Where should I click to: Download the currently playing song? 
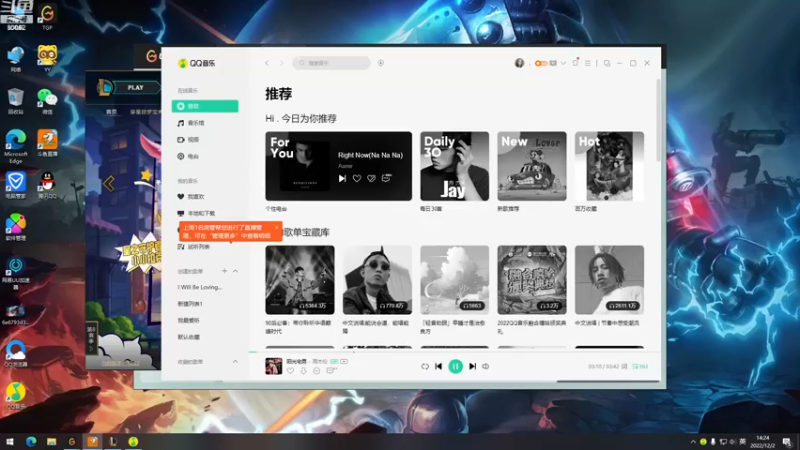coord(303,371)
